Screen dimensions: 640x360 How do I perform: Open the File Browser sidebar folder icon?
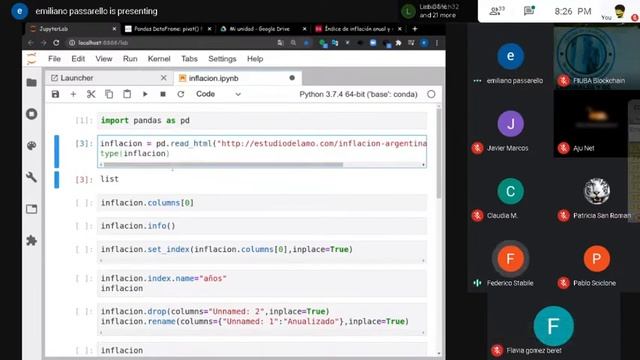pos(31,83)
